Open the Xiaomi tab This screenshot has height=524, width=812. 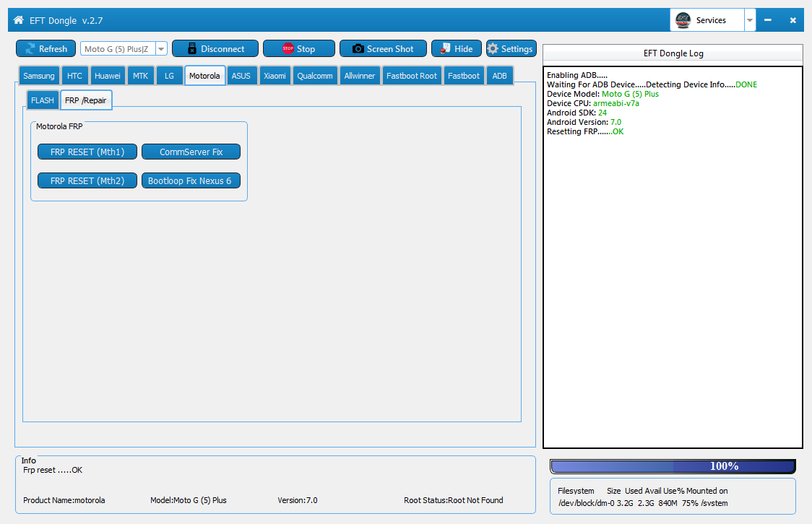click(x=275, y=76)
